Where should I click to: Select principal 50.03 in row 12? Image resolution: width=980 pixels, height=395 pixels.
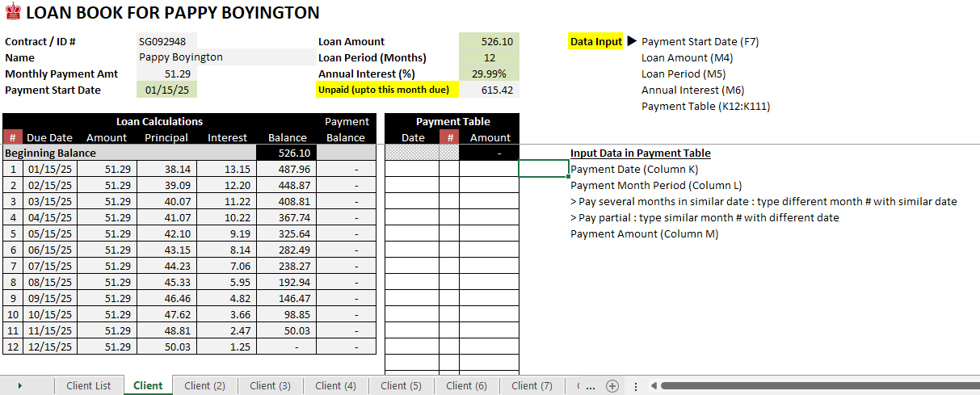[166, 347]
